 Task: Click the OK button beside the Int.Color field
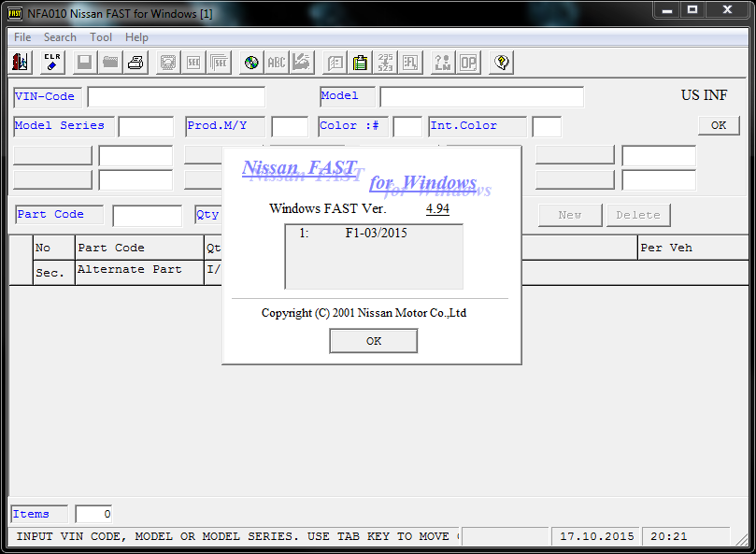tap(719, 125)
